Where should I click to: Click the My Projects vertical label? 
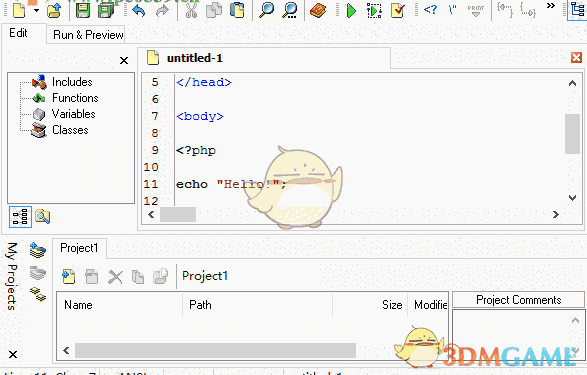[12, 276]
